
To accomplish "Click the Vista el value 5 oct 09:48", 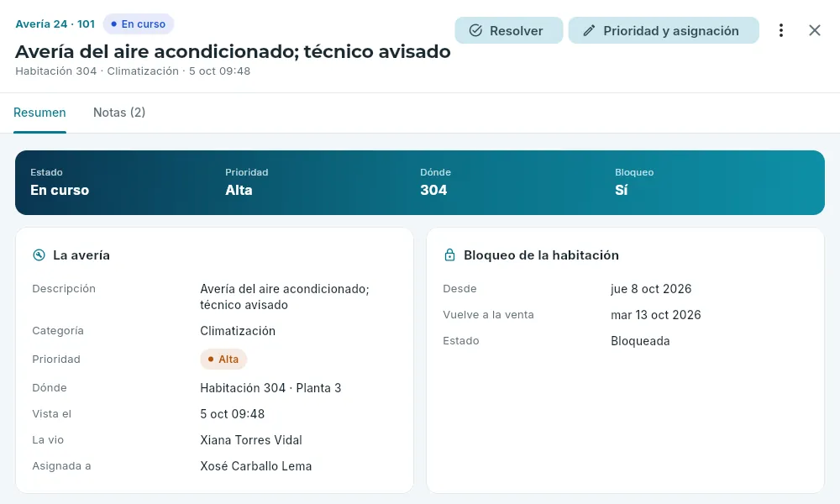I will 233,414.
